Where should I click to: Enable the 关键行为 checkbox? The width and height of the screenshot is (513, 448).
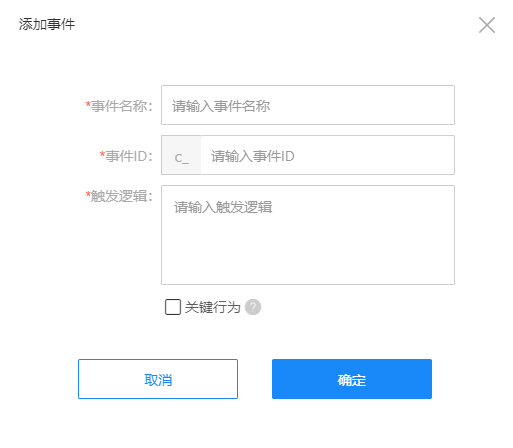pos(173,307)
